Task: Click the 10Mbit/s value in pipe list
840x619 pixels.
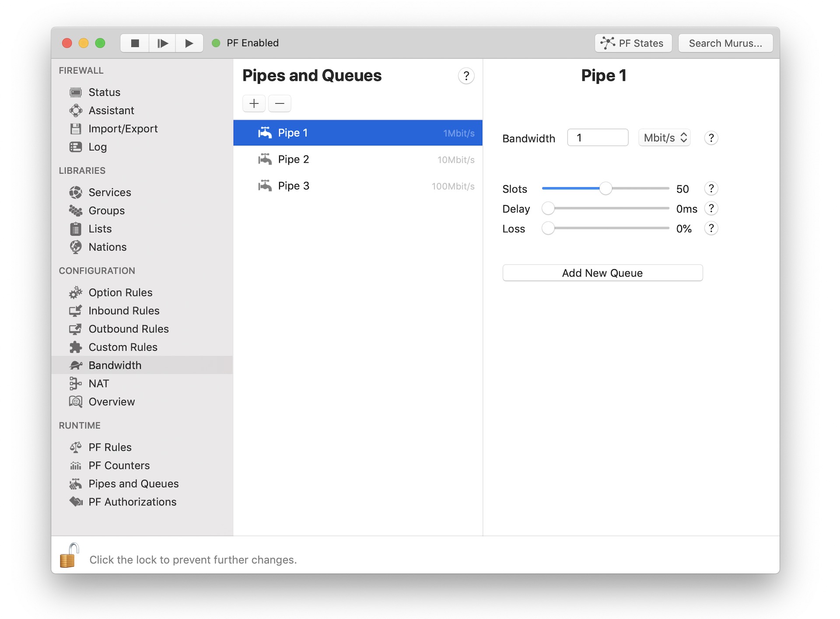Action: (456, 160)
